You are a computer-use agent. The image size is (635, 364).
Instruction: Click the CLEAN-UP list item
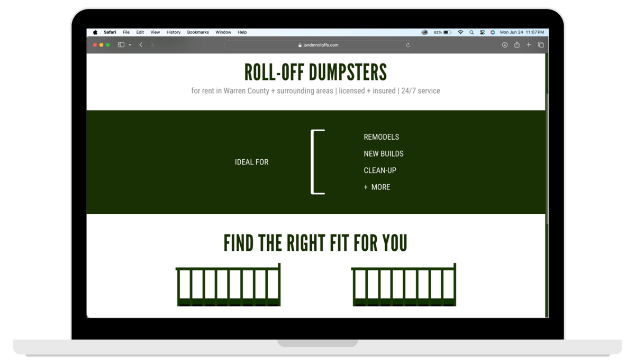[x=380, y=170]
